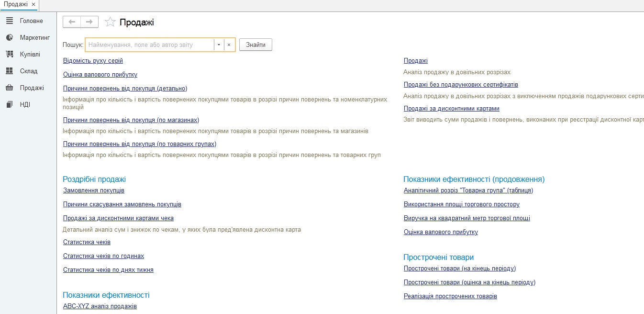The width and height of the screenshot is (644, 314).
Task: Select the Купівлі cart icon in sidebar
Action: (10, 55)
